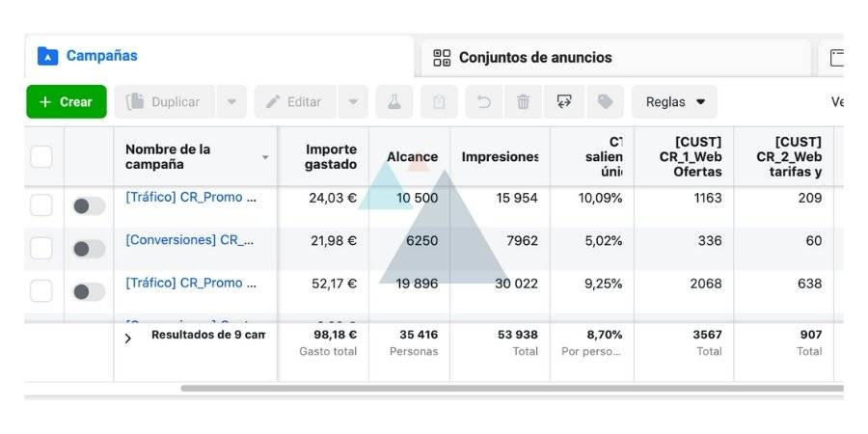Click the green Crear button

[x=67, y=102]
